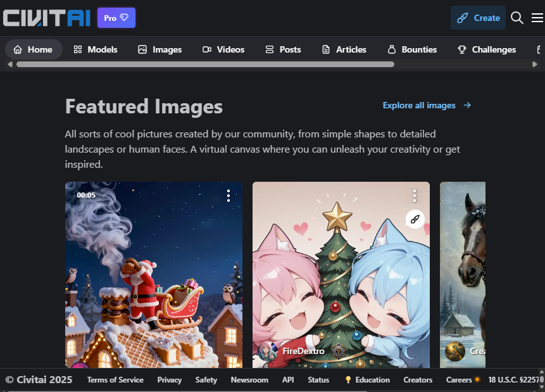Select the Bounties tab
545x392 pixels.
coord(411,49)
